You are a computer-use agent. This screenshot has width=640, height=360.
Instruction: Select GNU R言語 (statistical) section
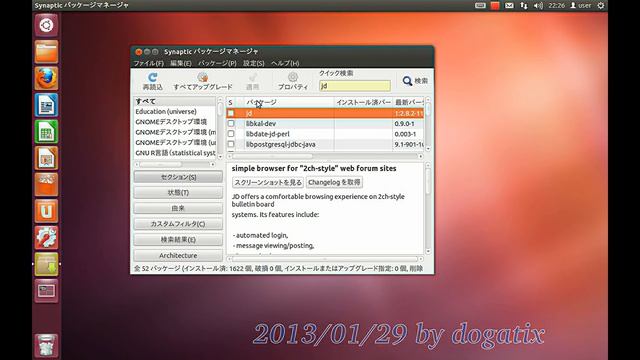(175, 153)
